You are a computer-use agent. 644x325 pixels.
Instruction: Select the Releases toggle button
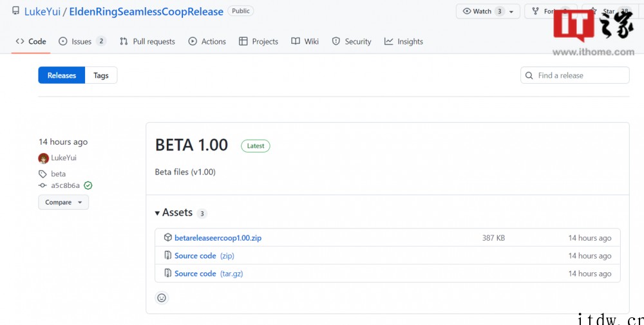[x=62, y=75]
